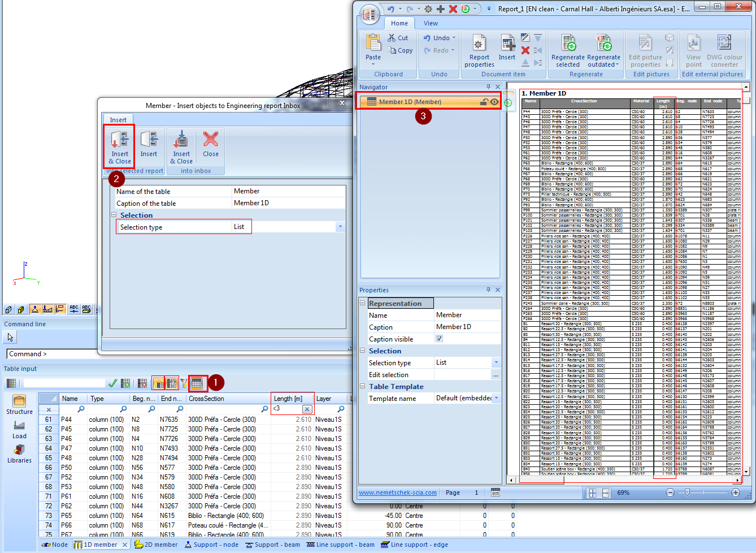This screenshot has width=756, height=553.
Task: Click the zoom out minus button
Action: coord(670,492)
